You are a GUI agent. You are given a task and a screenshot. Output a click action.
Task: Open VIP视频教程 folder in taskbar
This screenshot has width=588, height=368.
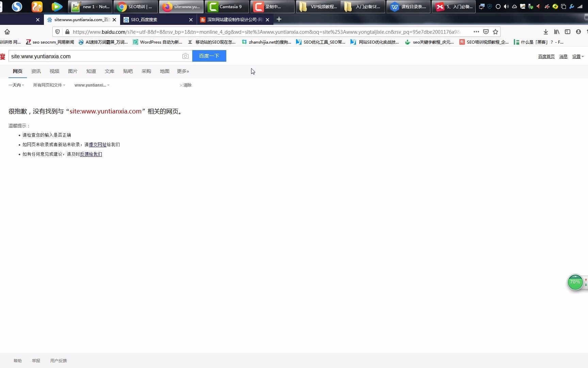coord(318,6)
